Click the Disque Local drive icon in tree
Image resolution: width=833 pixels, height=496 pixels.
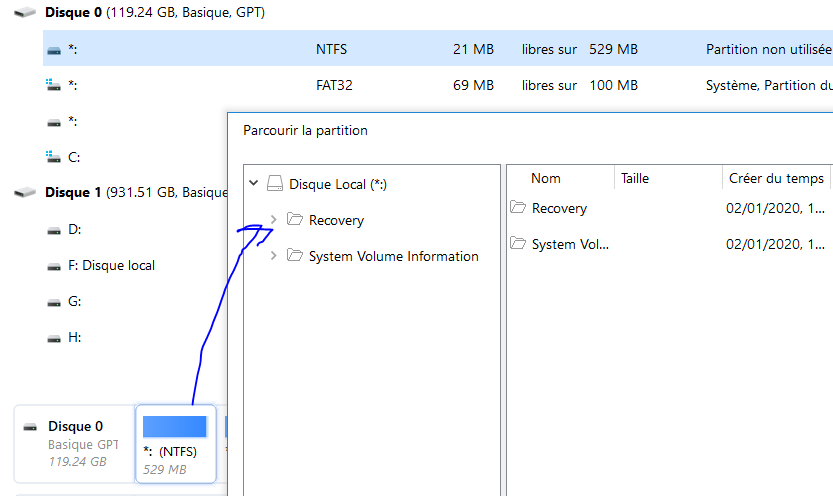(x=274, y=184)
